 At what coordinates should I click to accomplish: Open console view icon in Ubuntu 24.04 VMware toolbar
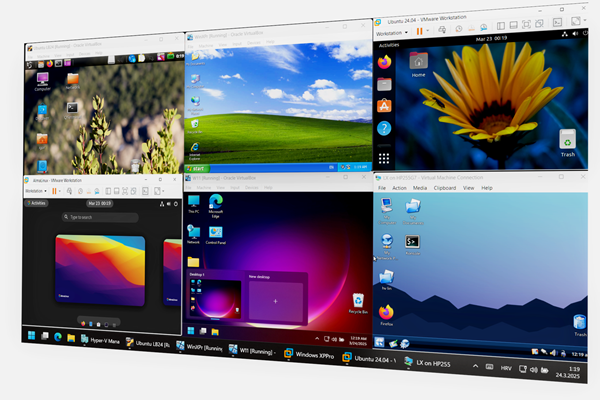point(558,22)
